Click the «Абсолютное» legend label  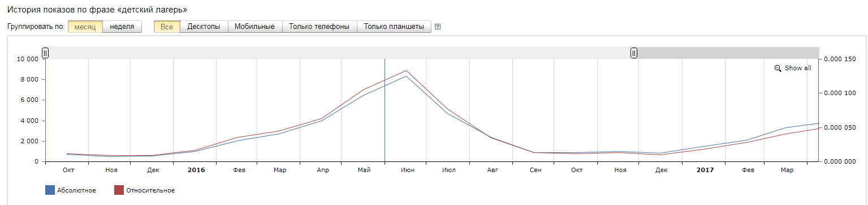click(76, 190)
